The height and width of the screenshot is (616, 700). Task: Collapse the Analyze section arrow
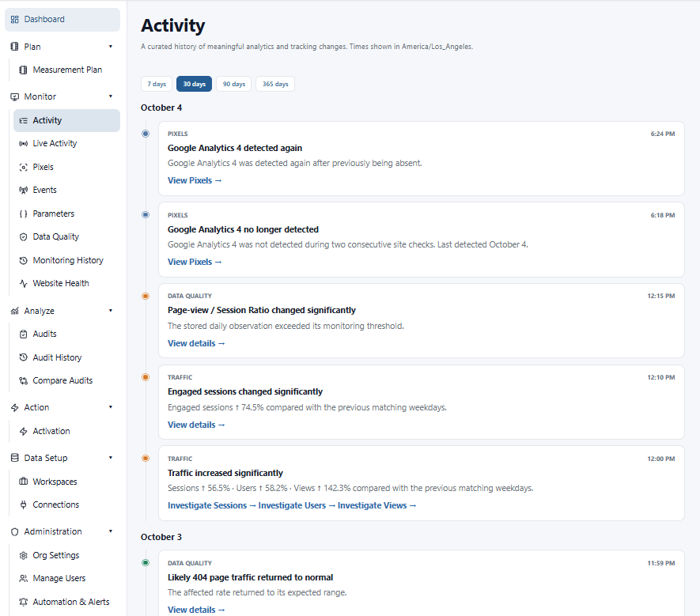[x=111, y=311]
